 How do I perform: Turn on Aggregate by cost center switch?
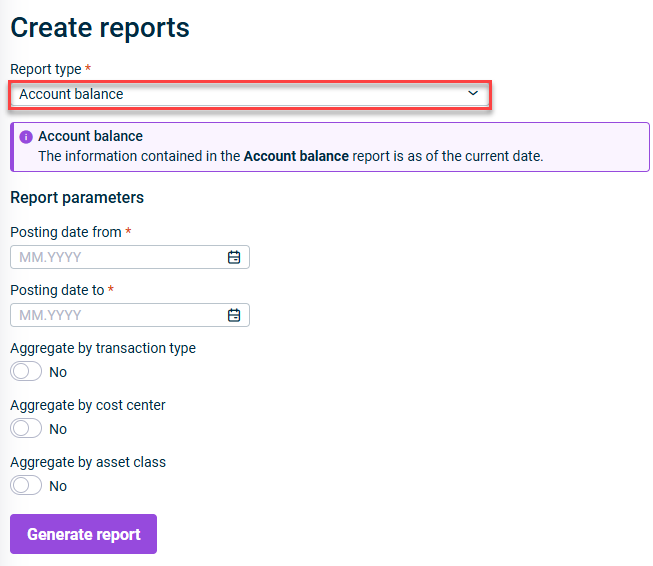point(26,429)
